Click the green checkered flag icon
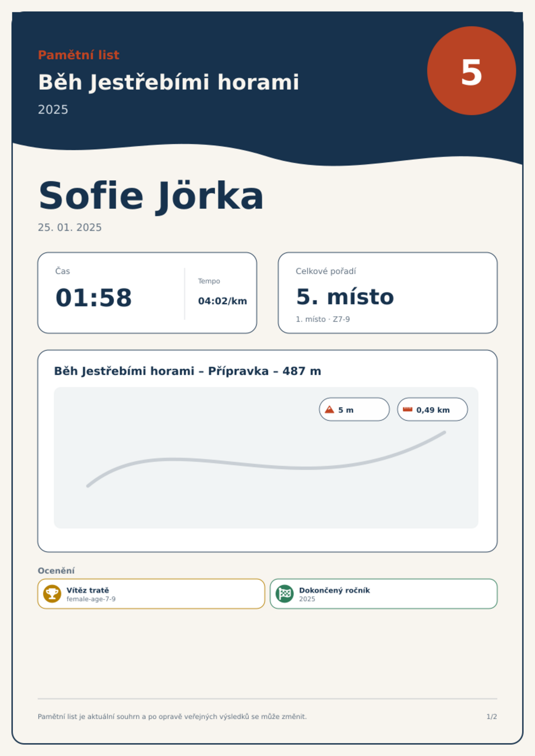The image size is (535, 756). (285, 594)
